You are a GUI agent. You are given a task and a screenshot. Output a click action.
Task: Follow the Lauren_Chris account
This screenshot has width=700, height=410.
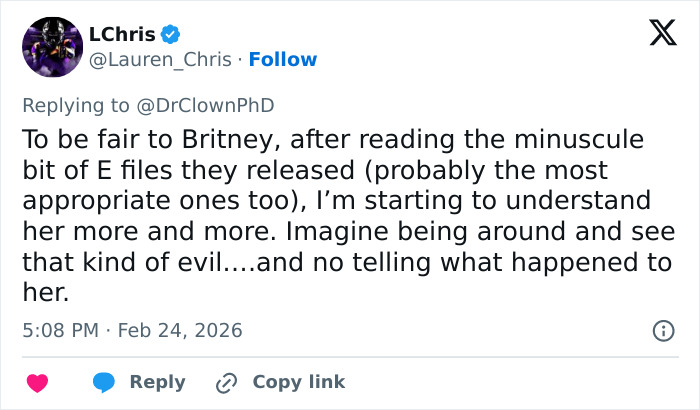pyautogui.click(x=283, y=59)
